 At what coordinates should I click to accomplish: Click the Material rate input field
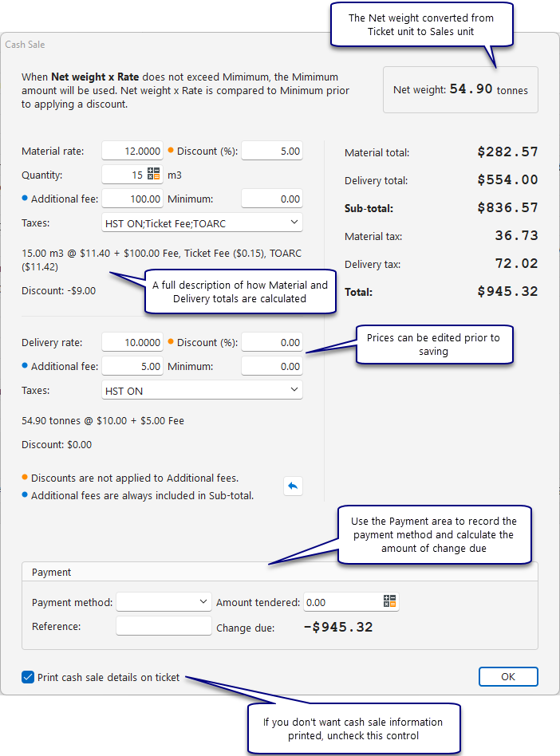(x=132, y=151)
